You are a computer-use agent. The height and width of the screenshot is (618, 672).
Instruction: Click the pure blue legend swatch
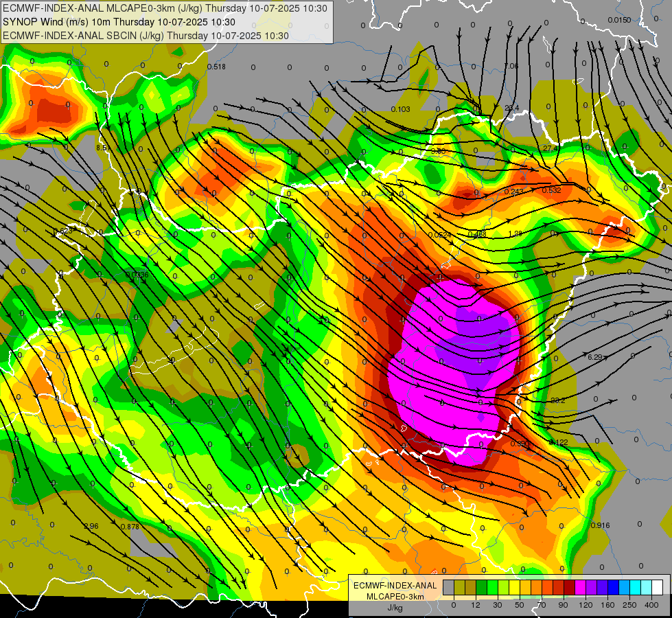[x=614, y=587]
